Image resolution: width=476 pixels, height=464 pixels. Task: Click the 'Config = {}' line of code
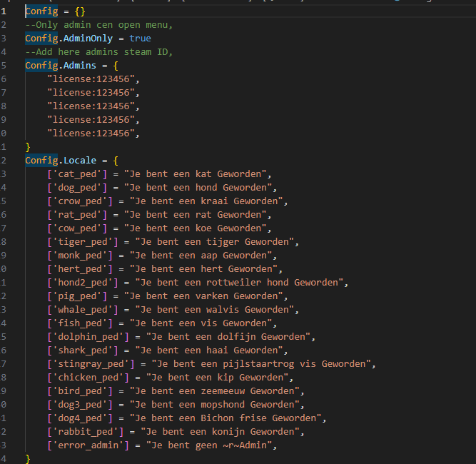click(55, 11)
